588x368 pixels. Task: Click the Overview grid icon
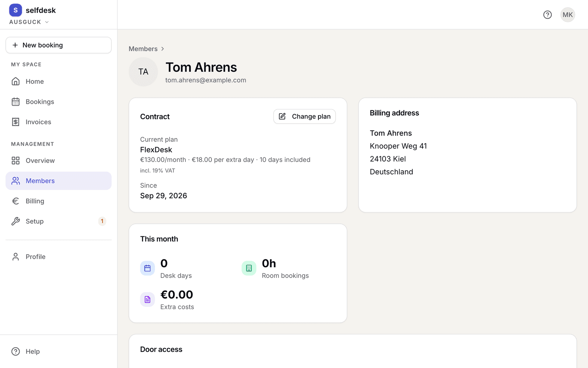coord(15,160)
